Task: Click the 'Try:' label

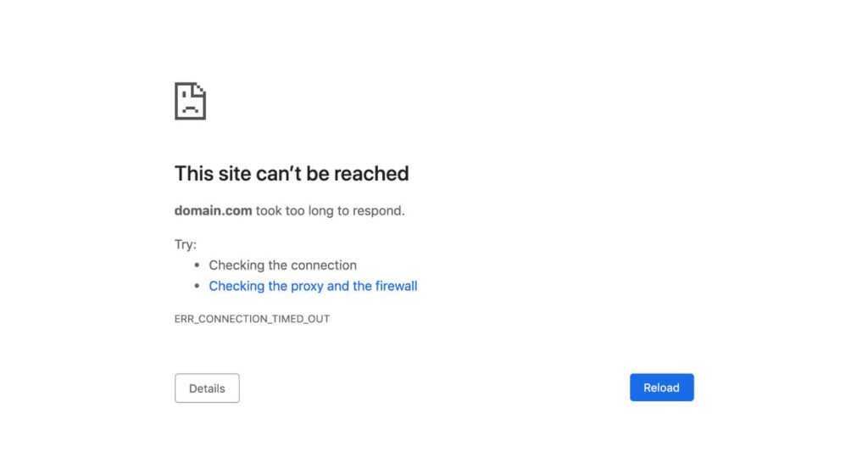Action: click(186, 244)
